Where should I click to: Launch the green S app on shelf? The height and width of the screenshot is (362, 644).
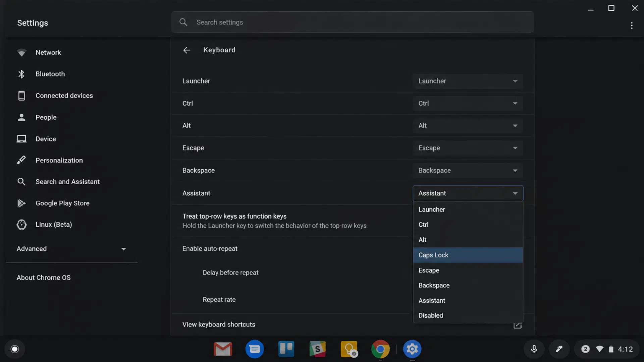point(318,349)
